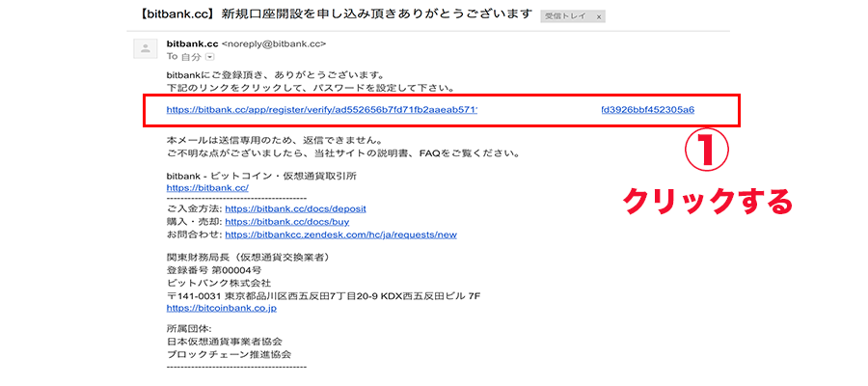Viewport: 868px width, 386px height.
Task: Open the bitcoinbank.co.jp link
Action: pyautogui.click(x=222, y=308)
